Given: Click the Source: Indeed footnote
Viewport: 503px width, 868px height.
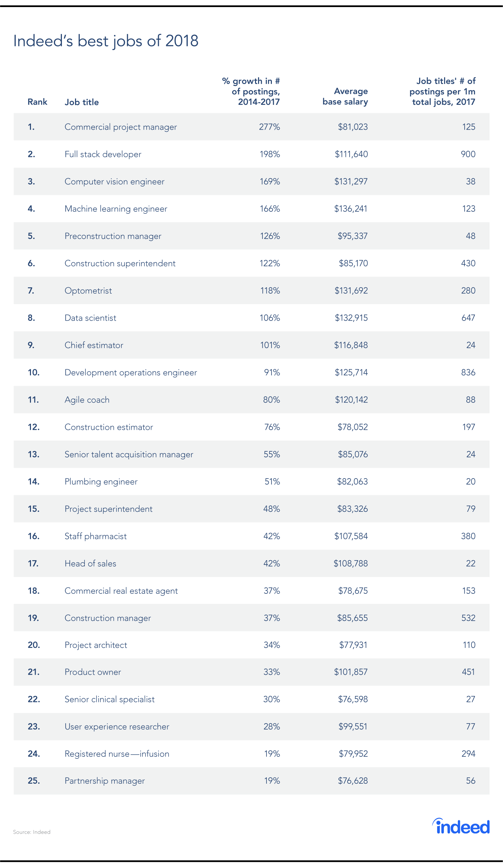Looking at the screenshot, I should (32, 832).
